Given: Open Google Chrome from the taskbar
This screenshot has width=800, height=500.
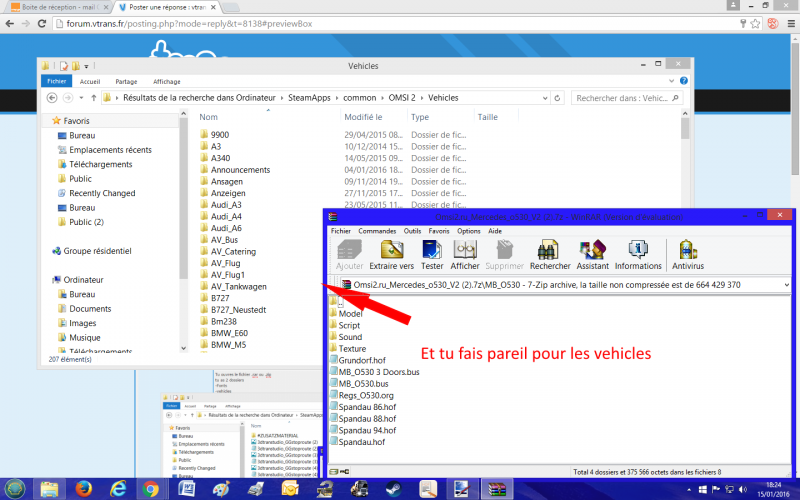Looking at the screenshot, I should [151, 489].
